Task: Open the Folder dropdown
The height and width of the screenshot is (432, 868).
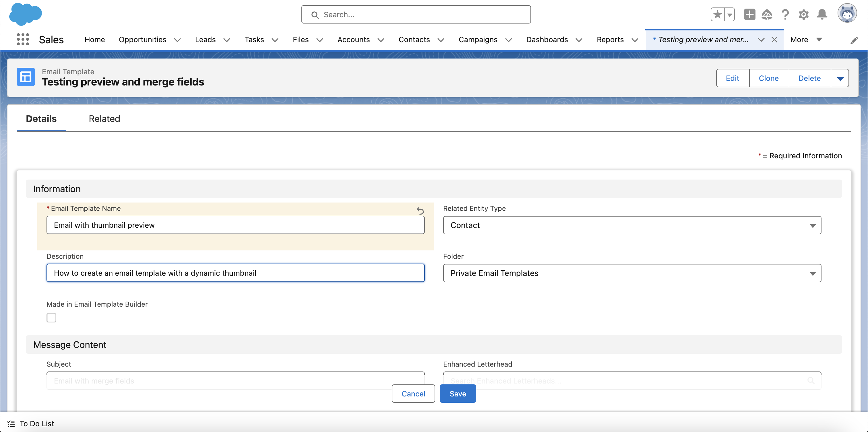Action: click(632, 273)
